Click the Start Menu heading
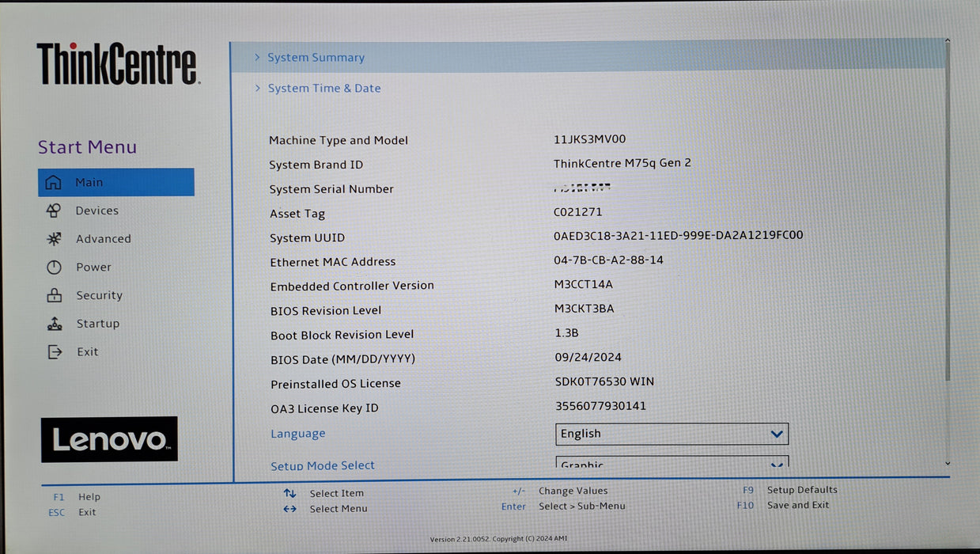The image size is (980, 554). tap(87, 147)
